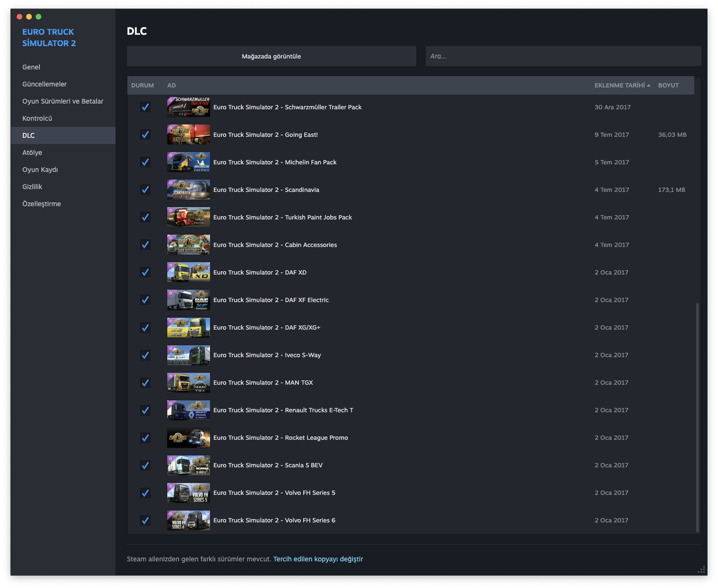Toggle the Volvo FH Series 6 checkbox

pos(145,520)
